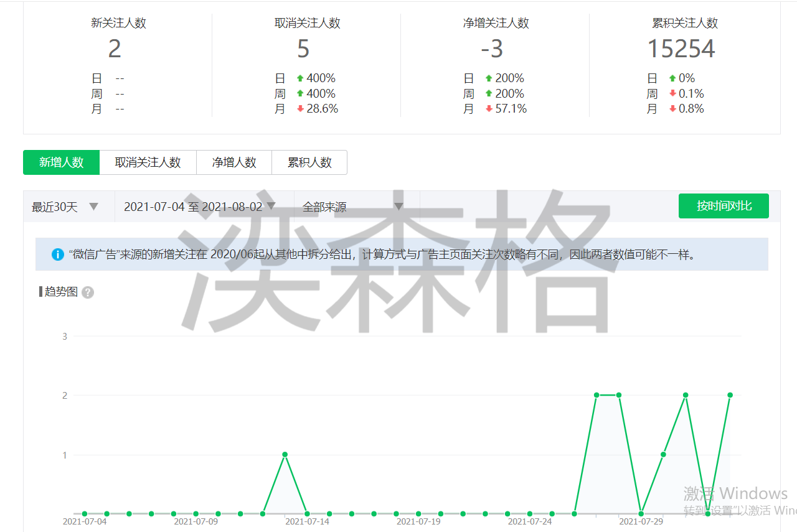This screenshot has width=797, height=532.
Task: Click the red down arrow beside 0.8%
Action: (672, 109)
